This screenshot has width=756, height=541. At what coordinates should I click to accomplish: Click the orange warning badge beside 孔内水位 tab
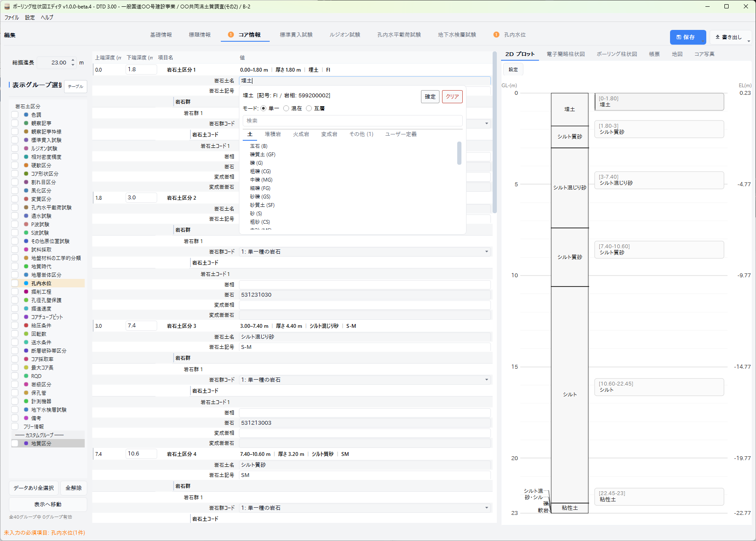click(x=496, y=35)
